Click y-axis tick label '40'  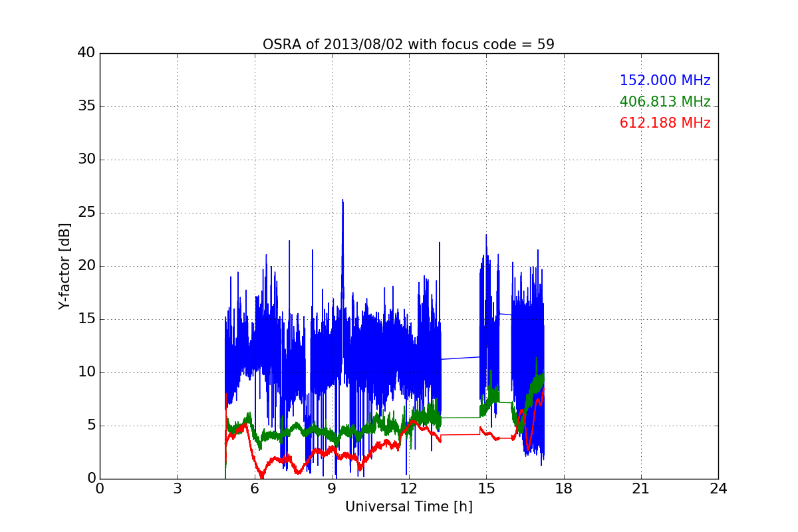pyautogui.click(x=86, y=53)
